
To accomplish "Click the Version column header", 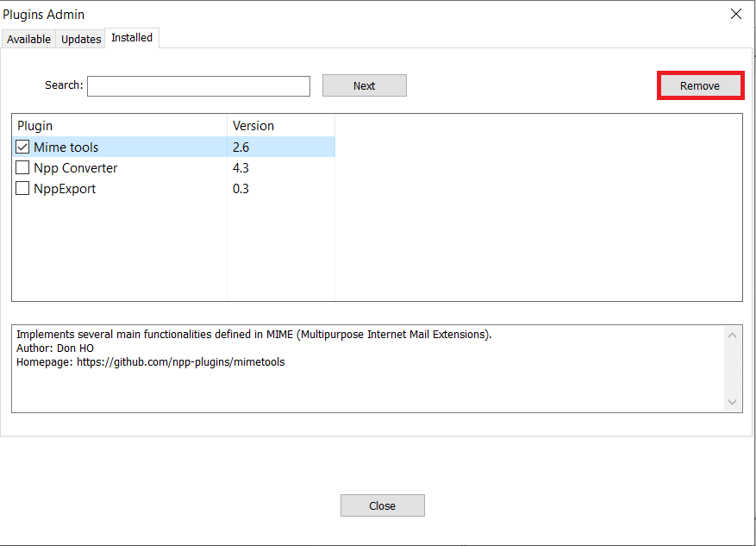I will click(x=280, y=126).
